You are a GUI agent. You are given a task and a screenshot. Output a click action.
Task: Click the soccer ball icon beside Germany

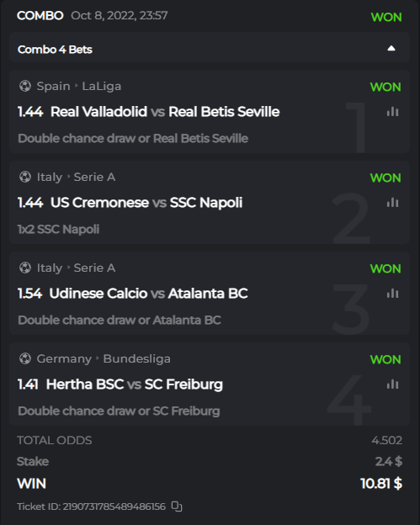coord(25,358)
